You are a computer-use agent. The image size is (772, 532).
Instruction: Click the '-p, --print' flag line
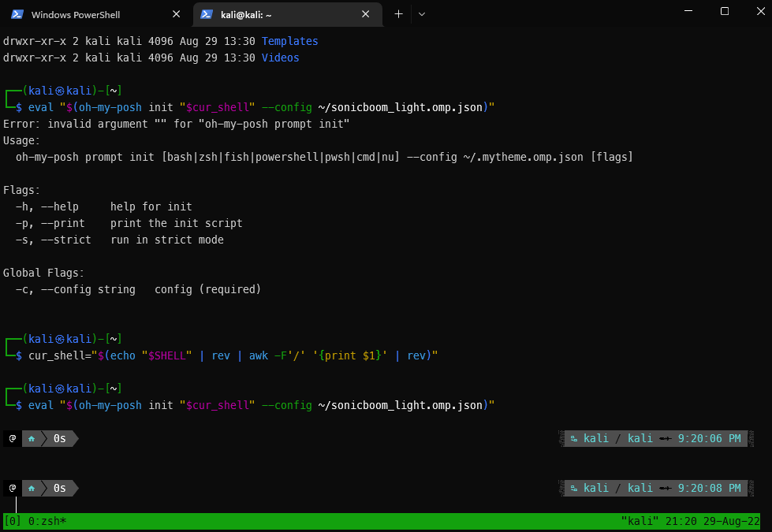[x=129, y=223]
